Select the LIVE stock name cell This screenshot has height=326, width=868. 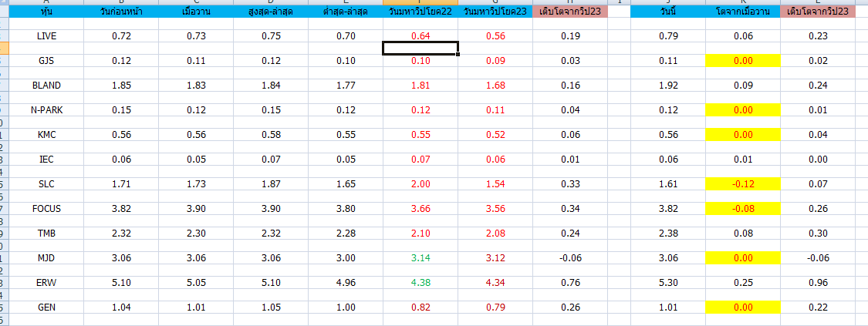pos(46,36)
